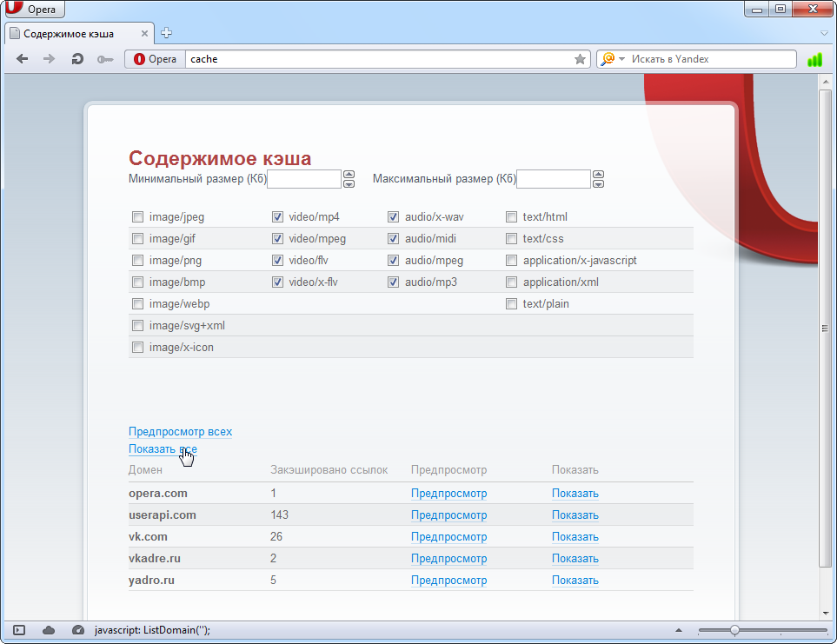Viewport: 837px width, 644px height.
Task: Click the Минимальный размер input field
Action: (x=303, y=179)
